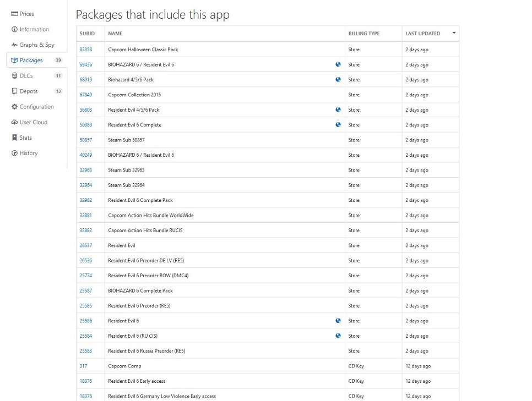This screenshot has height=401, width=532.
Task: Switch to the Depots tab
Action: click(x=29, y=91)
